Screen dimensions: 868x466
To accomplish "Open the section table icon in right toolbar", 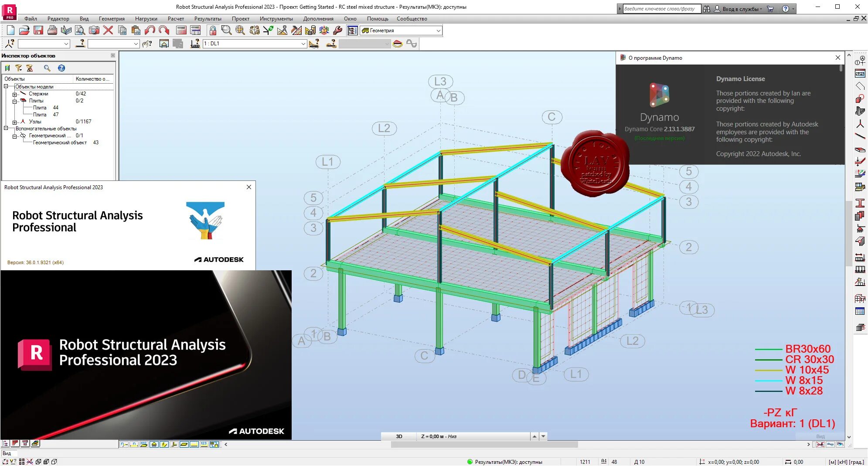I will click(x=860, y=311).
